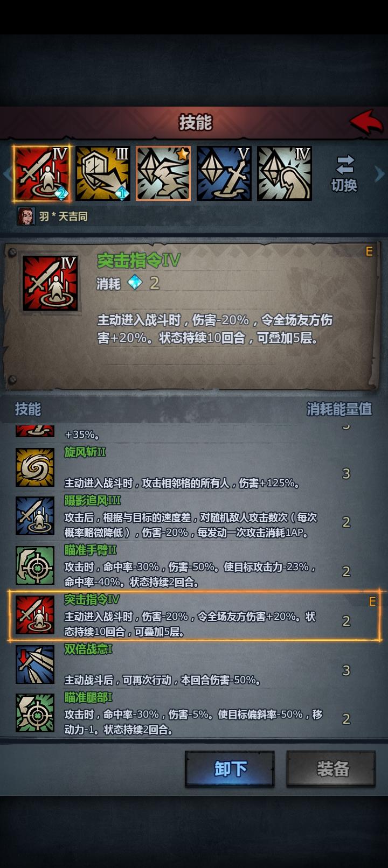Click the 瞄准手臂II target icon
Image resolution: width=388 pixels, height=868 pixels.
[35, 565]
